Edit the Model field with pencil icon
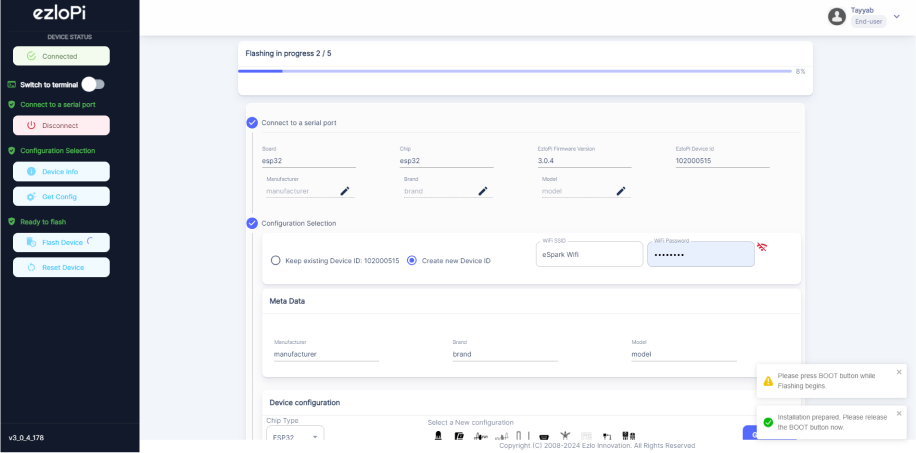The width and height of the screenshot is (916, 453). point(621,191)
